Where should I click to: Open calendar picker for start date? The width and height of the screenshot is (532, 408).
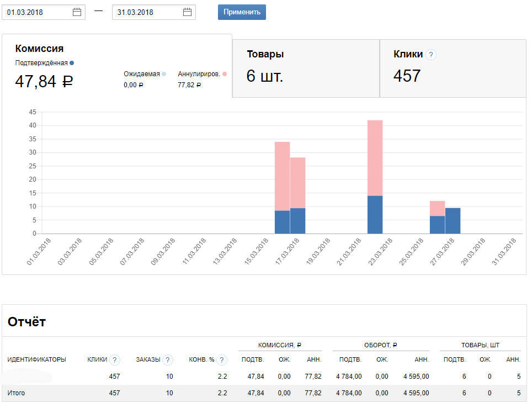tap(77, 12)
